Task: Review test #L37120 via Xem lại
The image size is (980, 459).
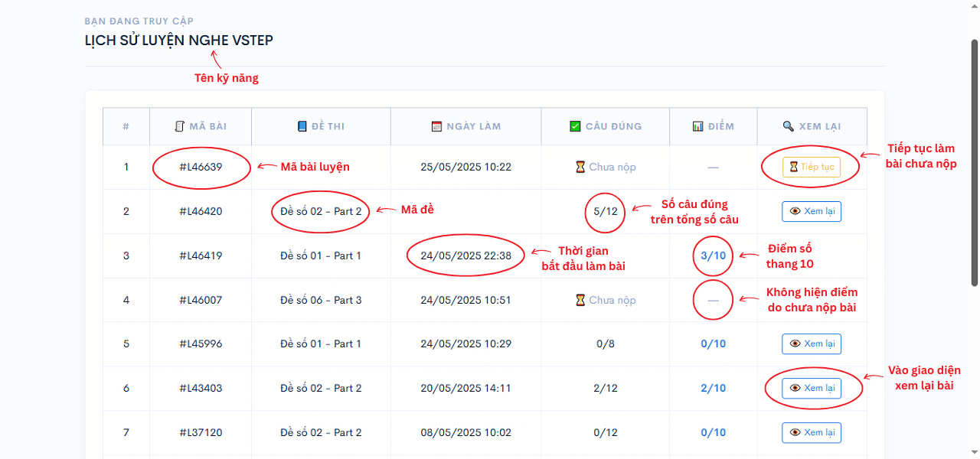Action: pos(812,432)
